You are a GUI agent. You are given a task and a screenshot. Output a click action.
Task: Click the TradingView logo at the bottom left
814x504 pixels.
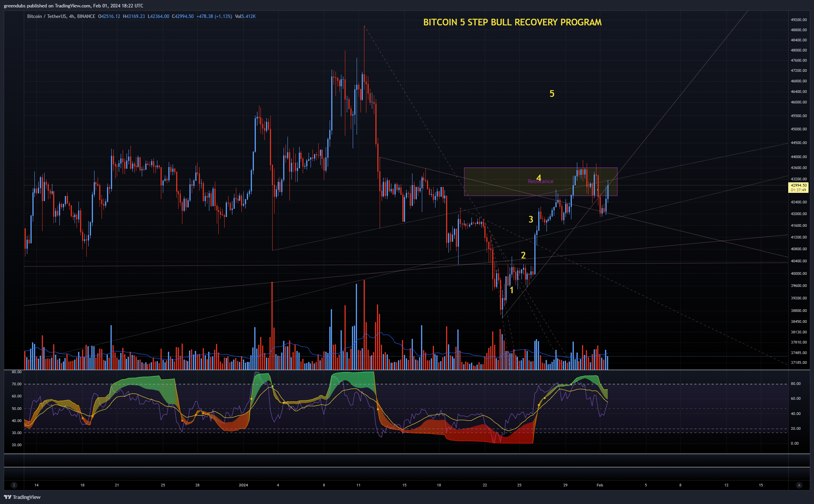tap(22, 497)
